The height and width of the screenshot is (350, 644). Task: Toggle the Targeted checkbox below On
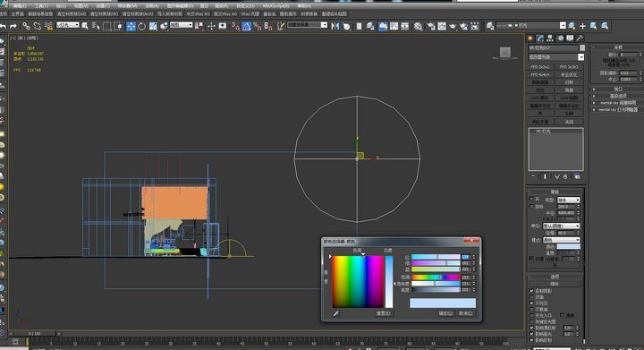click(531, 206)
